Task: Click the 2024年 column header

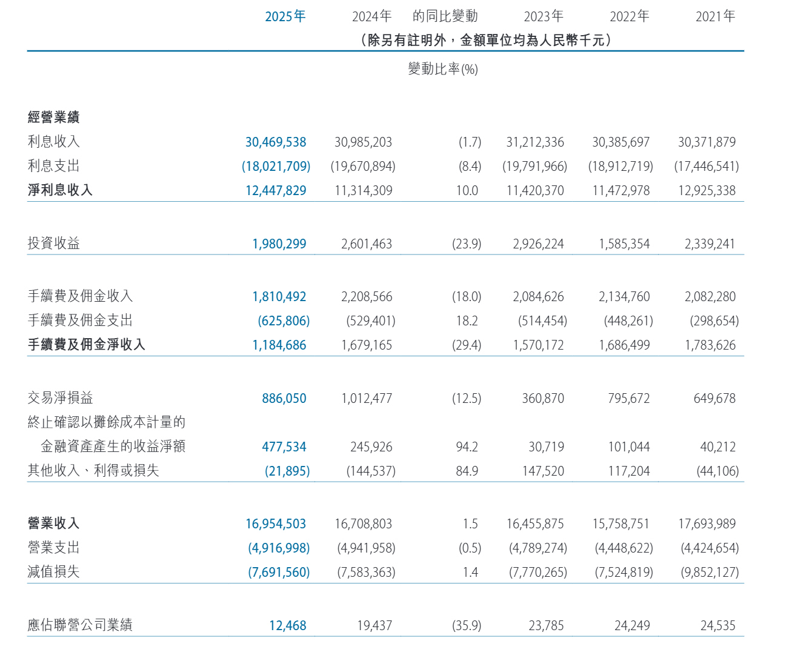Action: (x=371, y=16)
